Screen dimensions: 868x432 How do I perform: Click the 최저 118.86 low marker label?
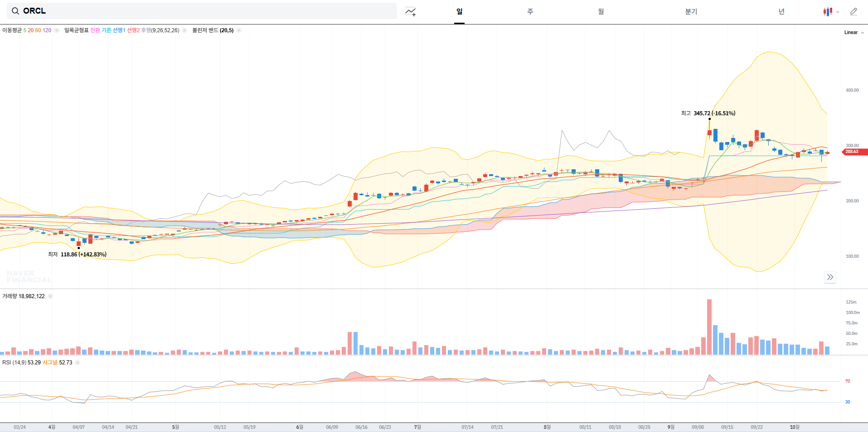(x=77, y=255)
